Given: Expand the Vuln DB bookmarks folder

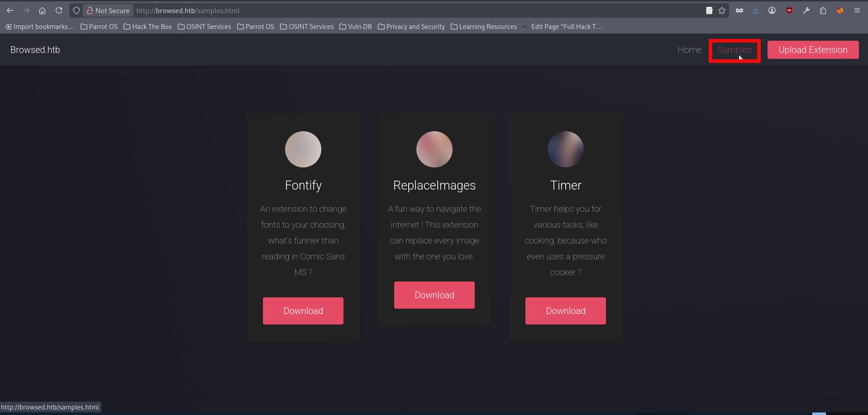Looking at the screenshot, I should pos(355,27).
